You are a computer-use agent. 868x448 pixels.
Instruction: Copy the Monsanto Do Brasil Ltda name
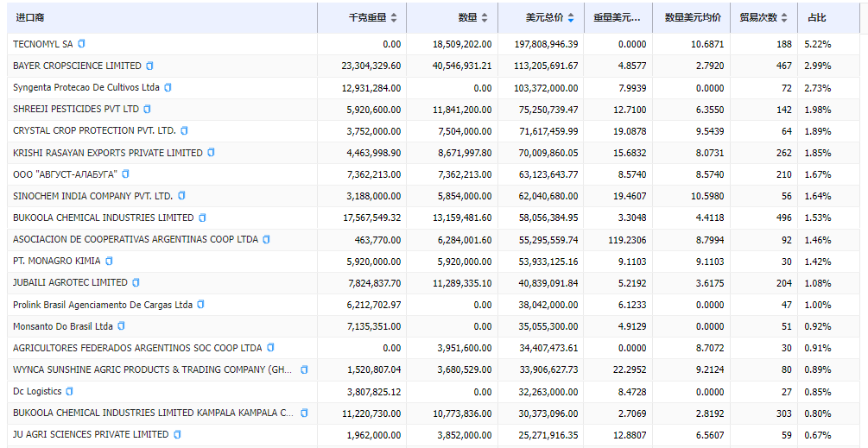(122, 326)
